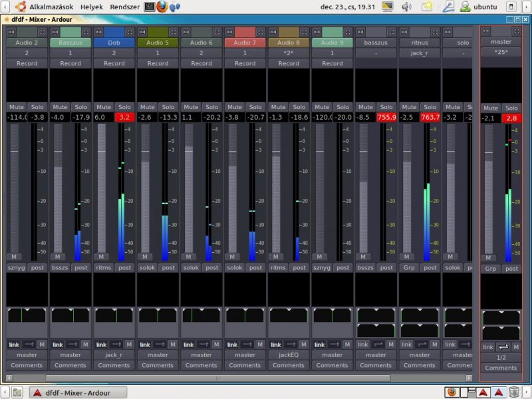Open the trash icon in bottom panel
Viewport: 532px width, 399px height.
(513, 392)
